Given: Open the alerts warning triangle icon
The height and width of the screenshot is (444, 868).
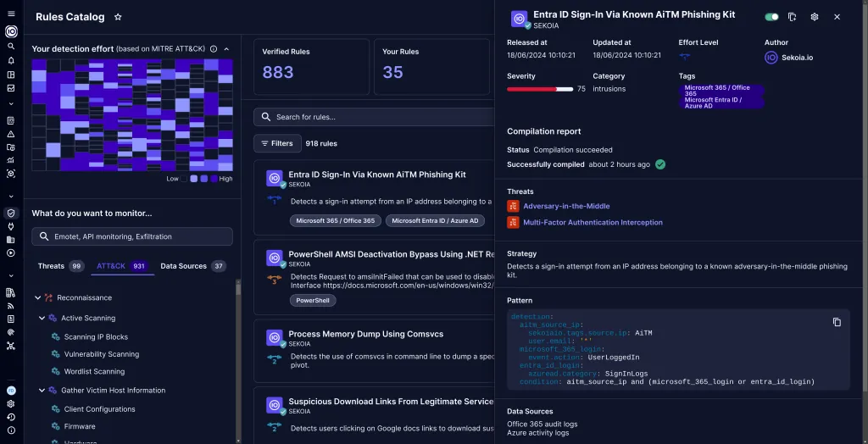Looking at the screenshot, I should click(x=11, y=134).
